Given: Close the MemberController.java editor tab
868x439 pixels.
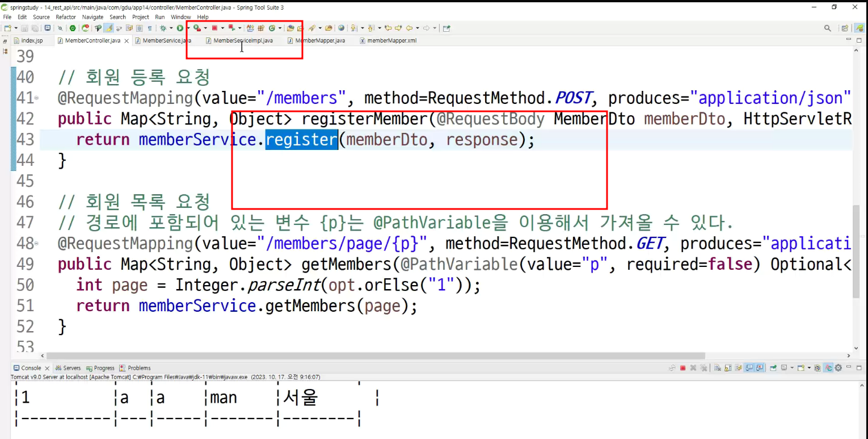Looking at the screenshot, I should coord(127,41).
